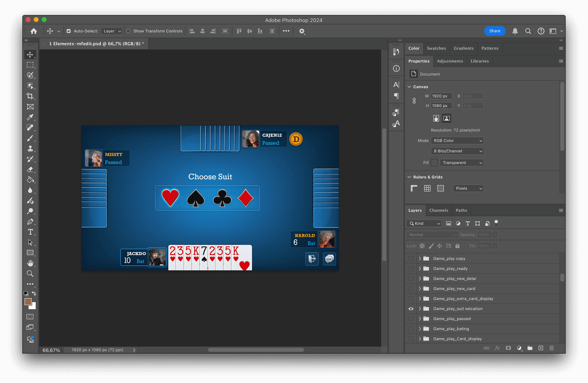The image size is (588, 383).
Task: Select the Healing Brush tool
Action: (x=30, y=128)
